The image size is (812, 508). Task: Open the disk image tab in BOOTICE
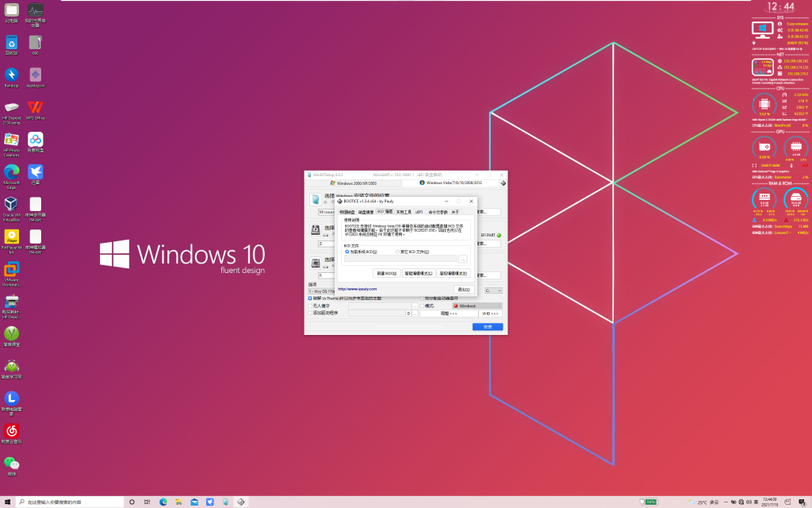pos(366,212)
